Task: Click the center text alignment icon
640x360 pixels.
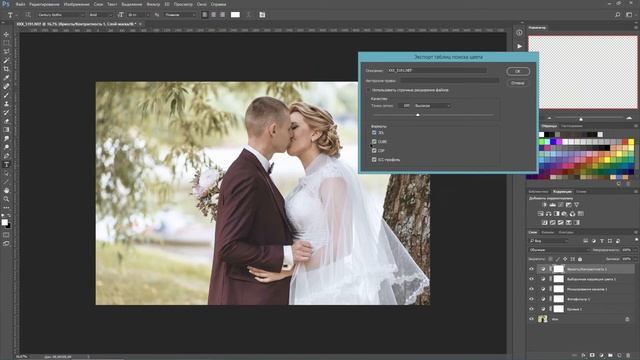Action: [x=213, y=15]
